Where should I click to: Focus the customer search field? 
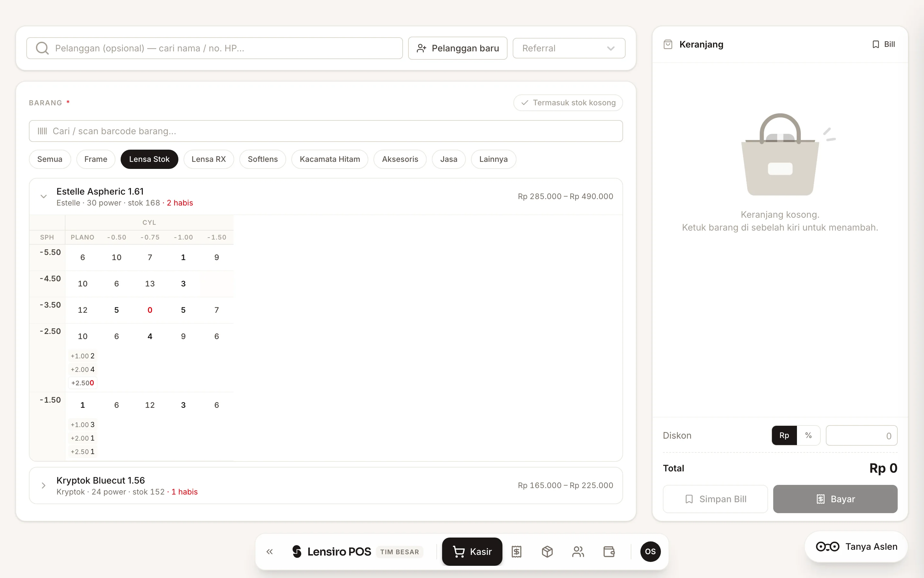(x=214, y=48)
